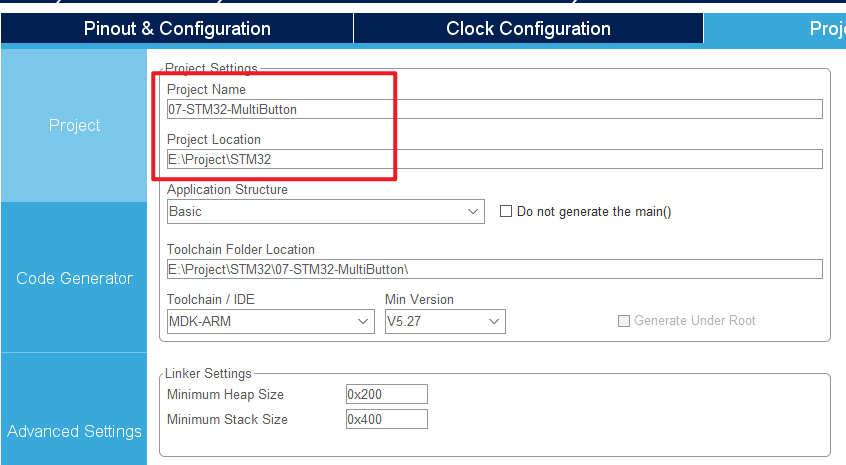Expand the Application Structure dropdown
This screenshot has height=465, width=846.
click(325, 211)
